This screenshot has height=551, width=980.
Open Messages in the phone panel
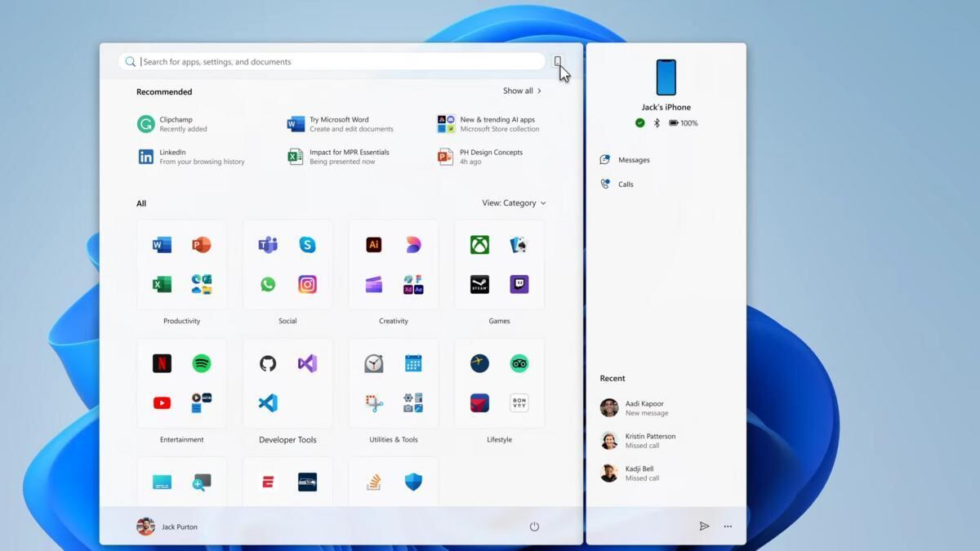pyautogui.click(x=625, y=160)
